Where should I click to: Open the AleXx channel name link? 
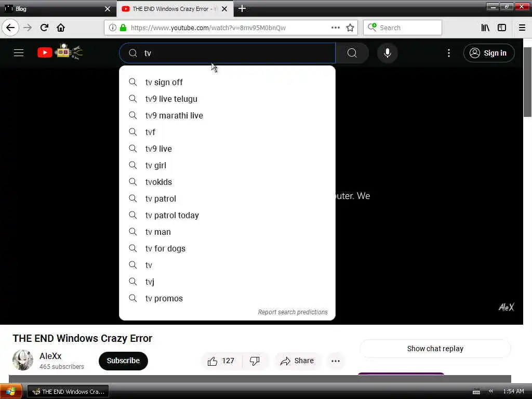(x=50, y=356)
